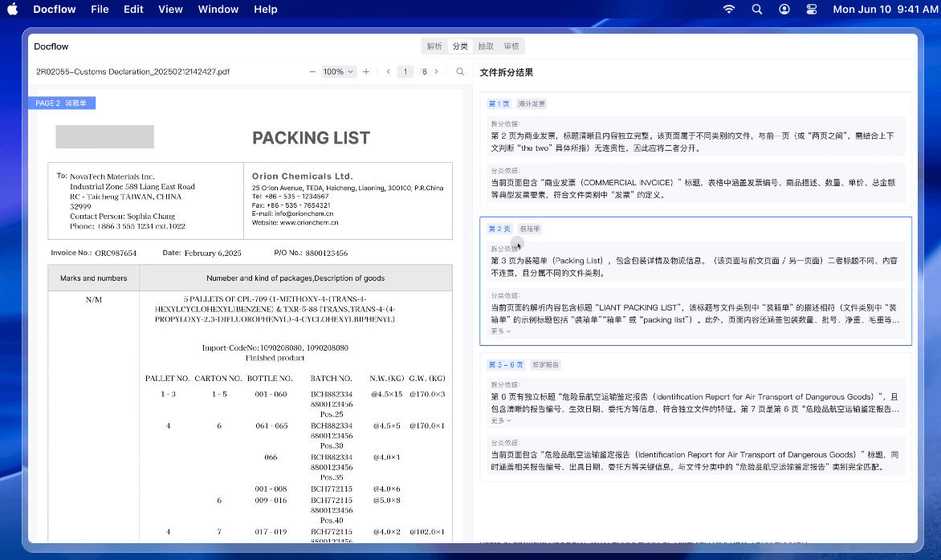The image size is (941, 560).
Task: Zoom out the PDF with minus icon
Action: pyautogui.click(x=312, y=71)
